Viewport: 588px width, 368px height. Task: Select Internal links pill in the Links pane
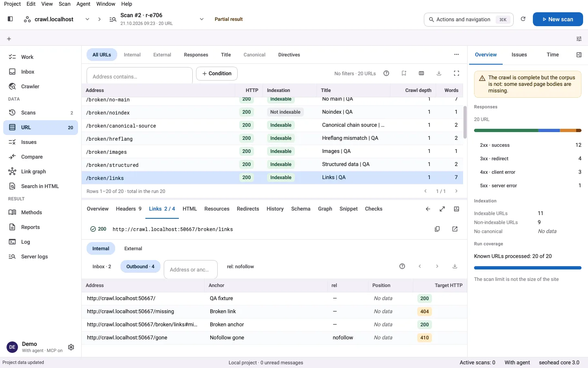pos(101,249)
